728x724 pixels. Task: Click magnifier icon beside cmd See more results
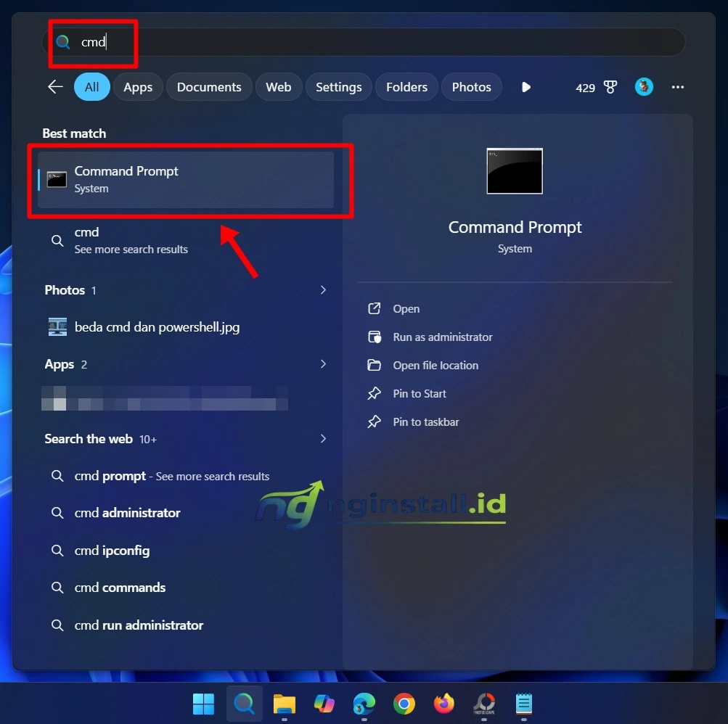click(57, 240)
